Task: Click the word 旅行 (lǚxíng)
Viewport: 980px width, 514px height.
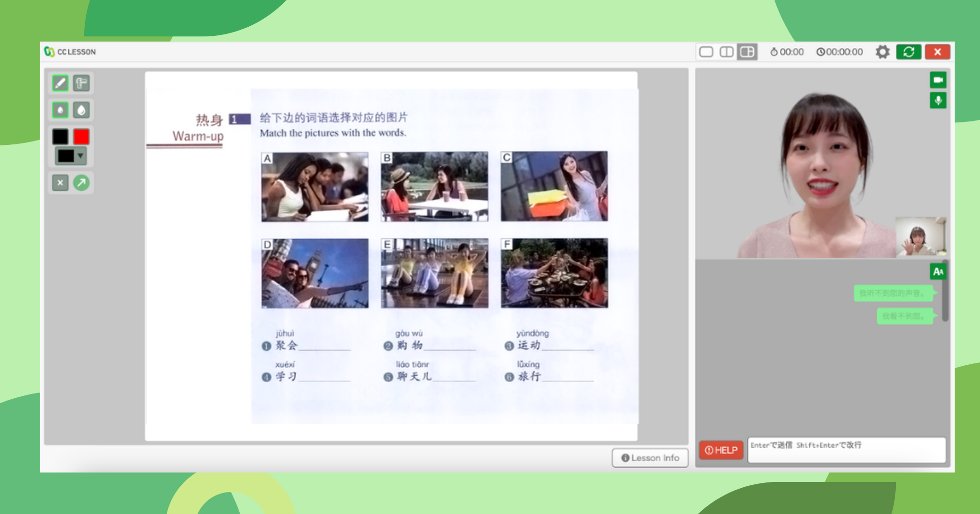Action: click(x=529, y=376)
